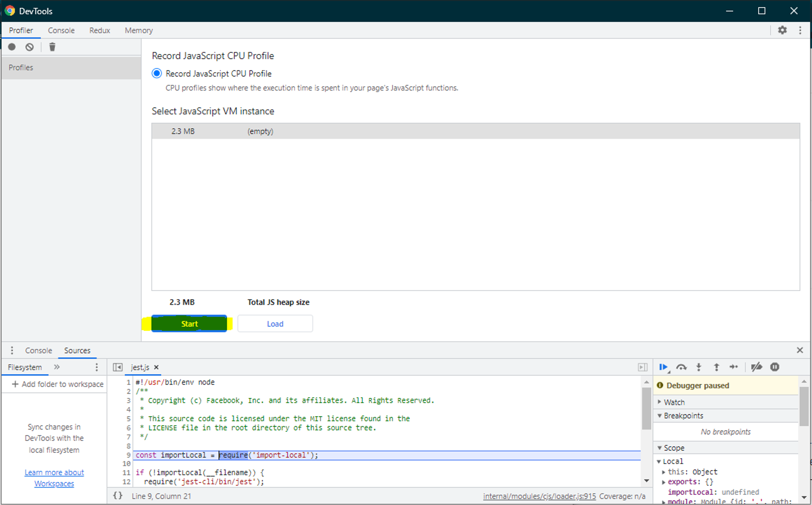This screenshot has height=505, width=812.
Task: Step into next function call
Action: (x=699, y=367)
